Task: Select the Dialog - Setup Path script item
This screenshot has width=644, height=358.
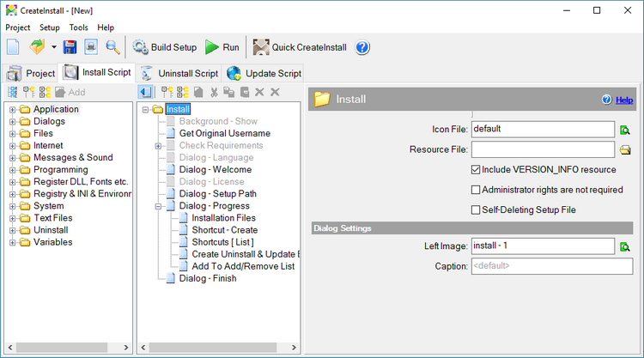Action: (218, 194)
